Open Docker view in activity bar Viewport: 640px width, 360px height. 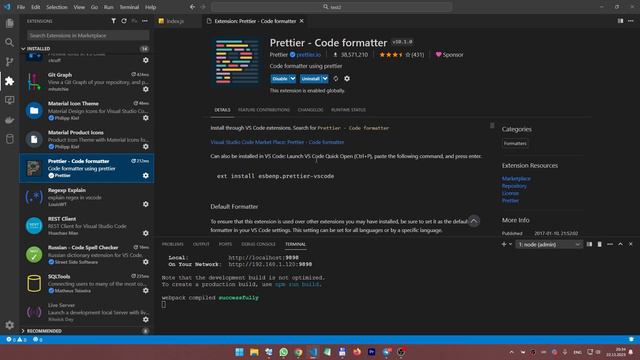(x=9, y=120)
